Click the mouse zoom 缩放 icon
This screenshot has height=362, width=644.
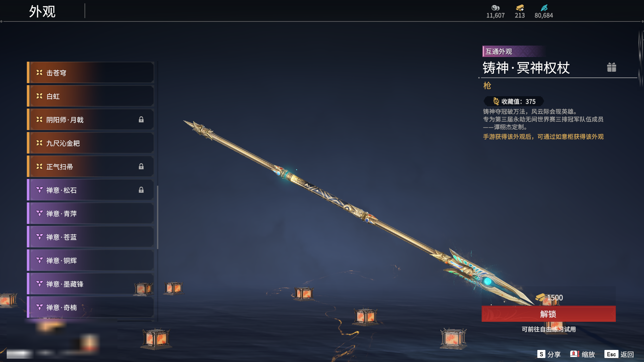(575, 354)
